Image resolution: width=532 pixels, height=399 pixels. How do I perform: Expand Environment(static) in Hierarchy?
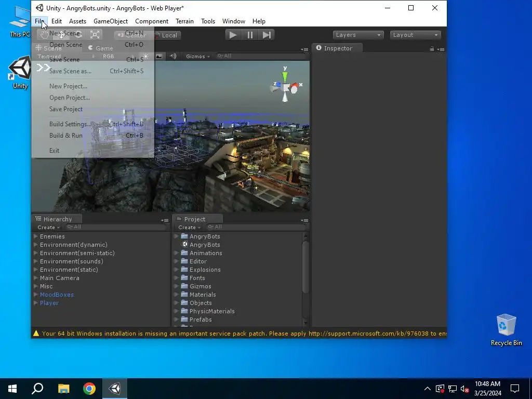[x=36, y=270]
